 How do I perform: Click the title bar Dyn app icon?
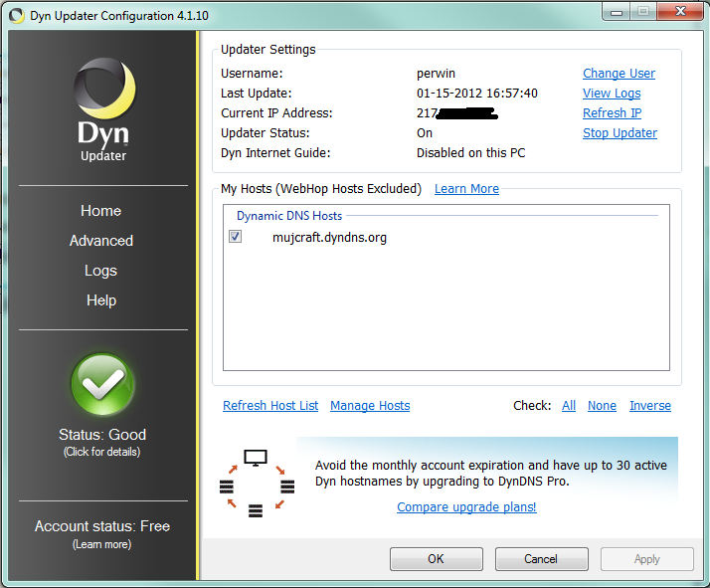pos(17,16)
